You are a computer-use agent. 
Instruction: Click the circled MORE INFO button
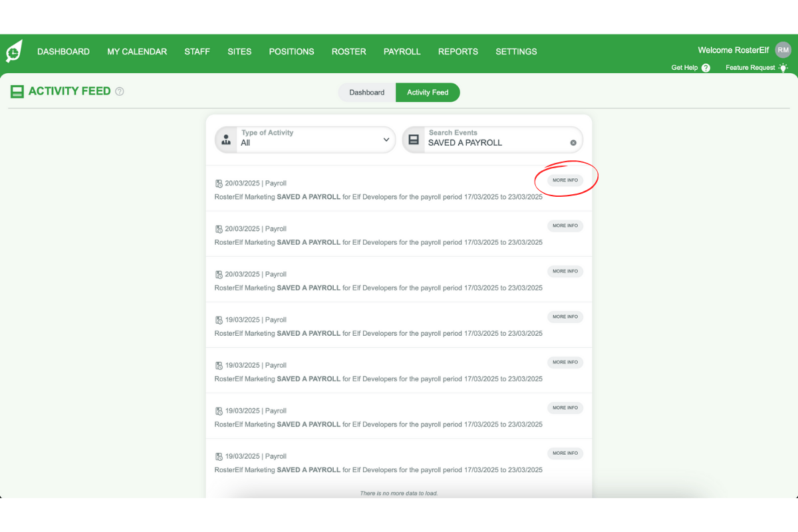coord(565,180)
